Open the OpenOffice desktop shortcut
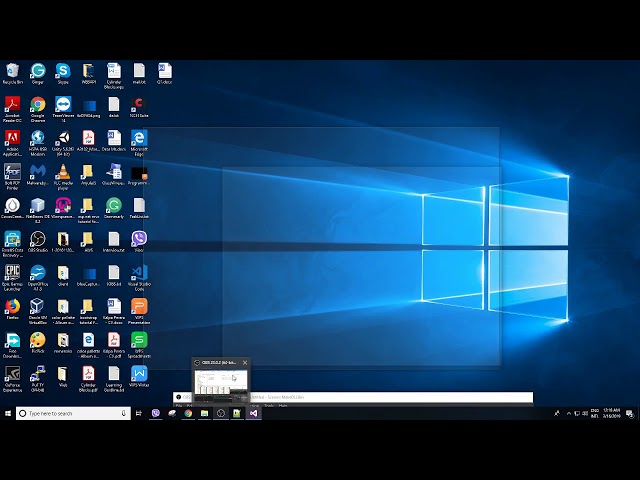Screen dimensions: 640x480 coord(38,278)
